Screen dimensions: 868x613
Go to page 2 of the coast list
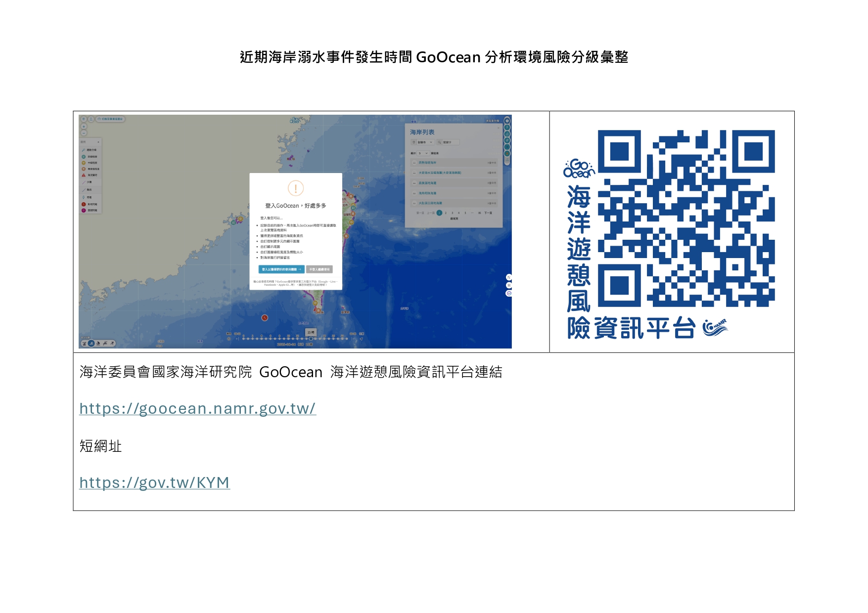point(446,213)
